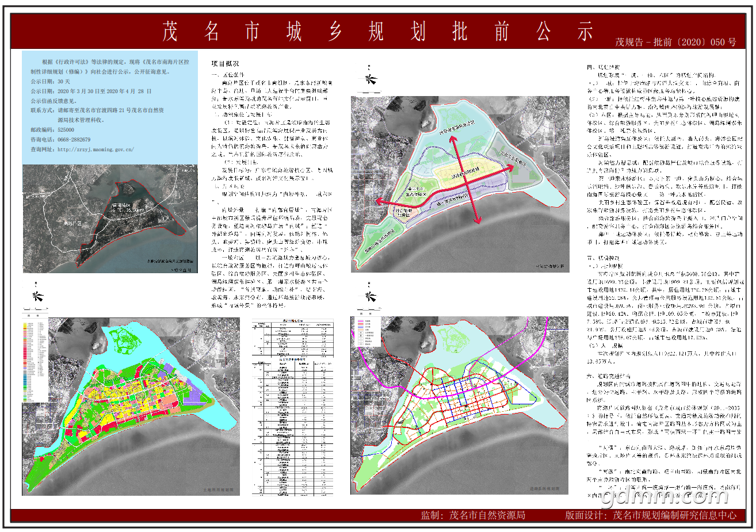The width and height of the screenshot is (756, 532).
Task: Open the planning structure map with red arrows
Action: 460,183
